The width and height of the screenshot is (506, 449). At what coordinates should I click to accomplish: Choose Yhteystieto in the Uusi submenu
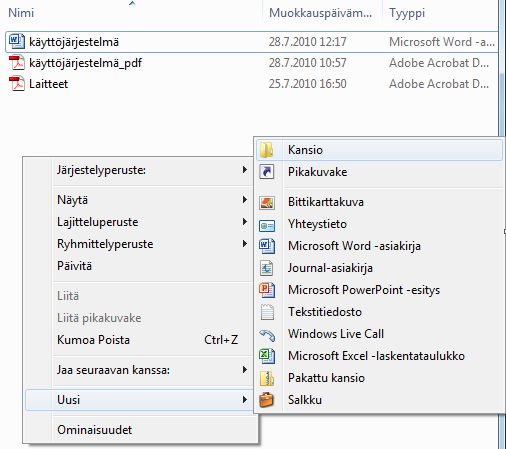379,224
